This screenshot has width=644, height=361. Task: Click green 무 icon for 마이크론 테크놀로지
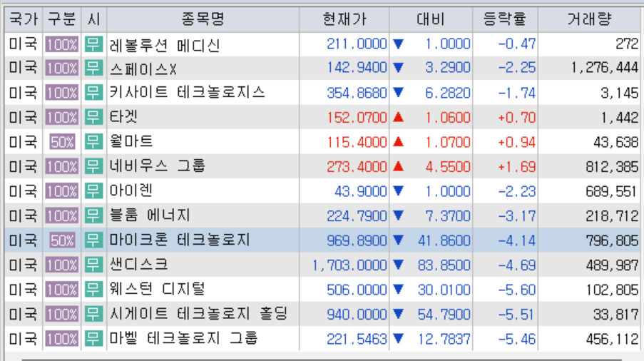(93, 240)
